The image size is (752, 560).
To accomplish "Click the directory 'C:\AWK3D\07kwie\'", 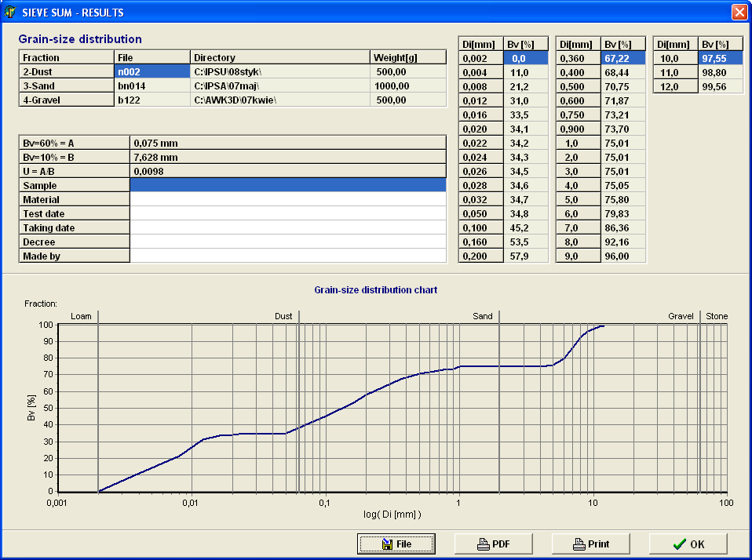I will click(280, 100).
